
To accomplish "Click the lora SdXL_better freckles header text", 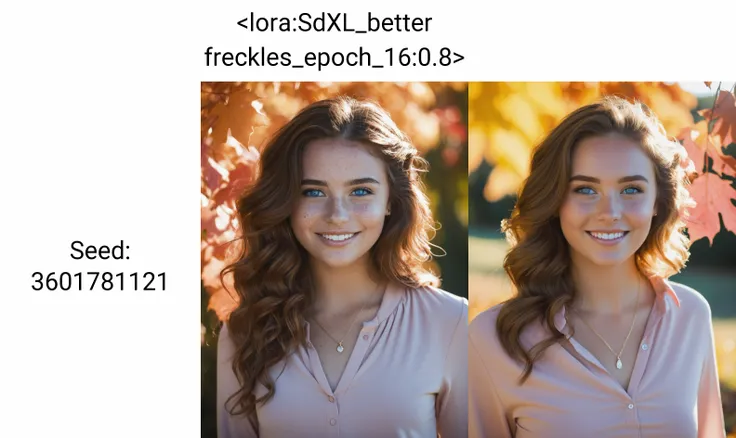I will pyautogui.click(x=334, y=40).
